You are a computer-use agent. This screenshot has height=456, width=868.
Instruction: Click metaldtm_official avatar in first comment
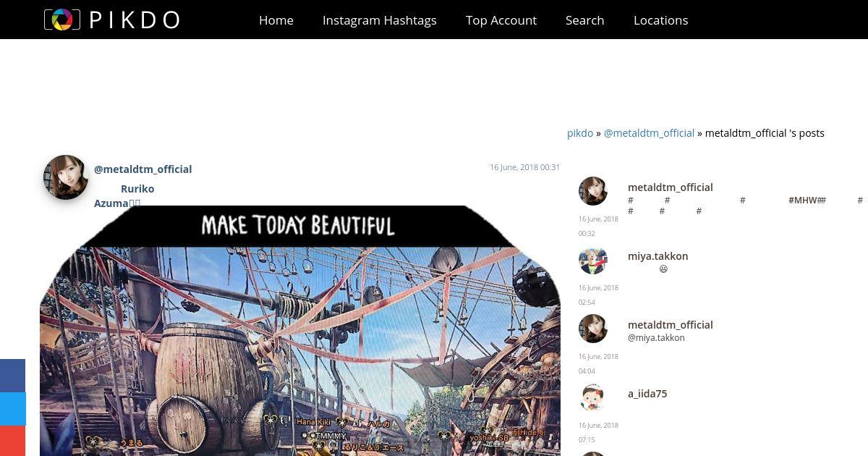coord(593,191)
